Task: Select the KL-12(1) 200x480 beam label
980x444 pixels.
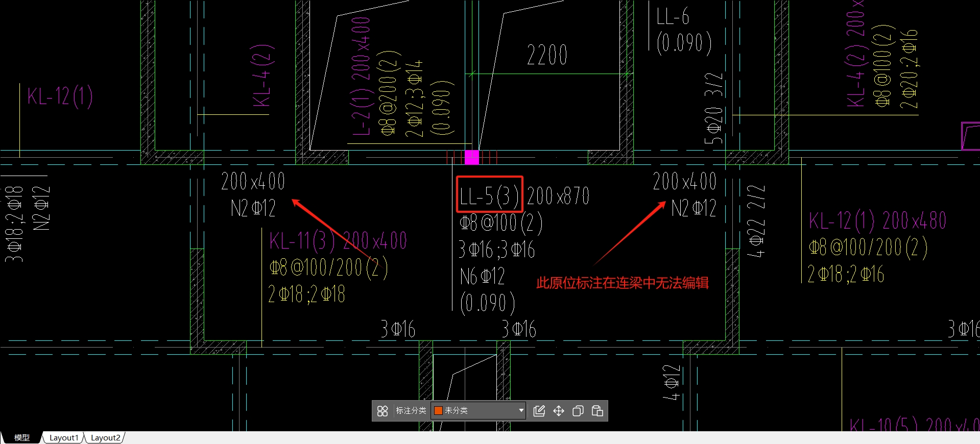Action: (878, 220)
